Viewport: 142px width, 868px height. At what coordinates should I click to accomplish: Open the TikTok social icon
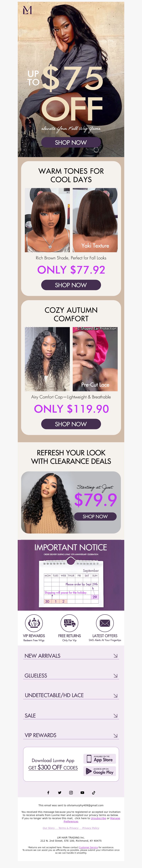pyautogui.click(x=94, y=792)
